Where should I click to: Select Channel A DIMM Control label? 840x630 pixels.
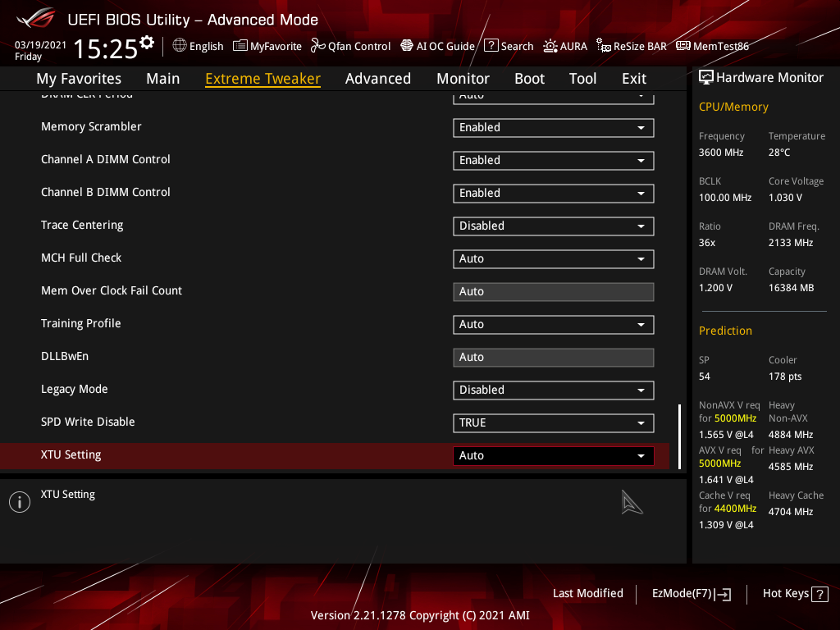coord(106,159)
